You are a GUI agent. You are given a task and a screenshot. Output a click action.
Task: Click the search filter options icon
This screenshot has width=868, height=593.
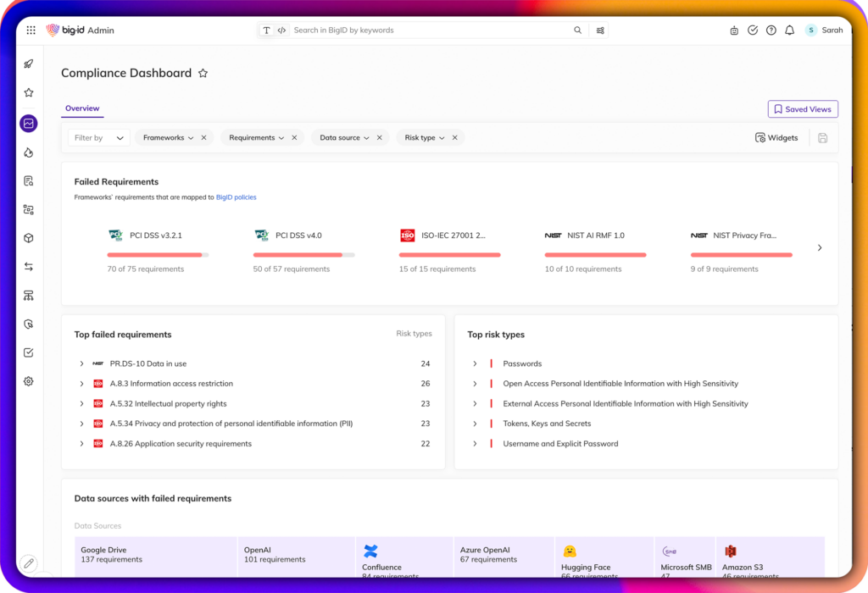(x=600, y=30)
